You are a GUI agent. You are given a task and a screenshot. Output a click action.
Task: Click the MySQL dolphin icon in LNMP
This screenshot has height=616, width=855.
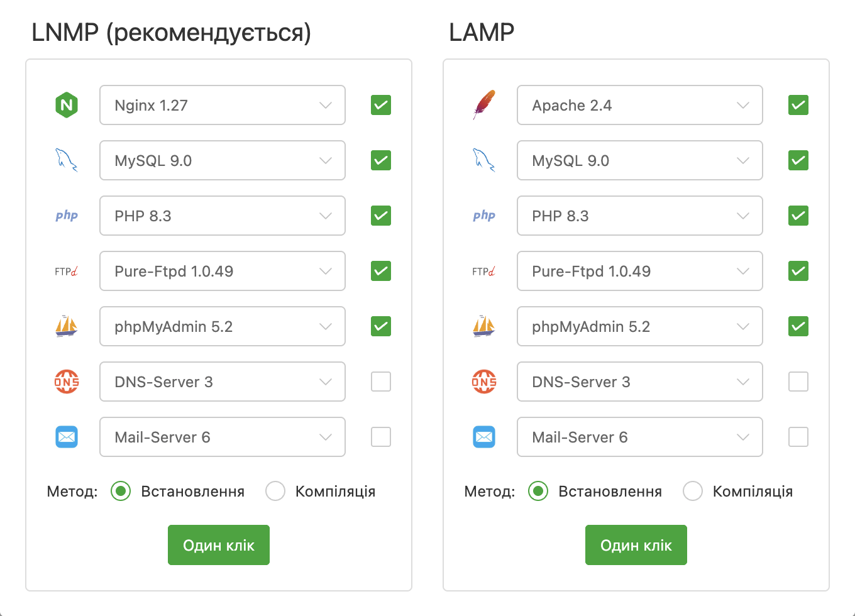[67, 160]
